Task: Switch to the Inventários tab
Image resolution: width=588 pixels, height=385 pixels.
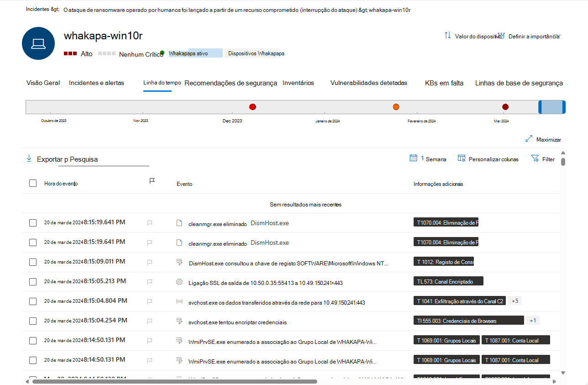Action: tap(298, 83)
